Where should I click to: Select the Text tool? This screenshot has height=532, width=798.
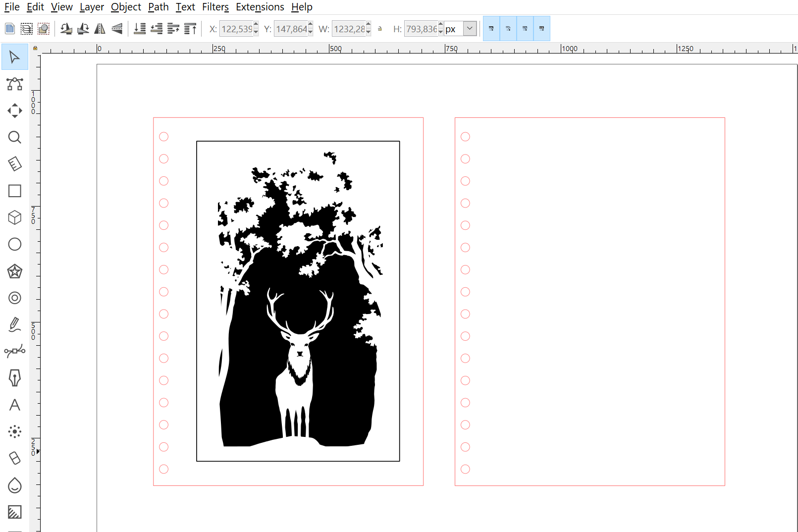click(14, 405)
